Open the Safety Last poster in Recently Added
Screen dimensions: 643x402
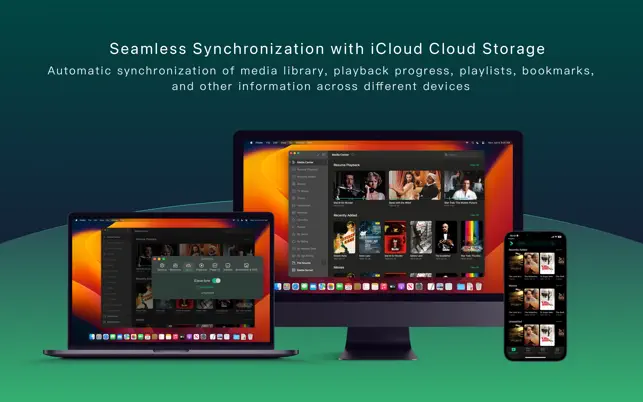(421, 238)
